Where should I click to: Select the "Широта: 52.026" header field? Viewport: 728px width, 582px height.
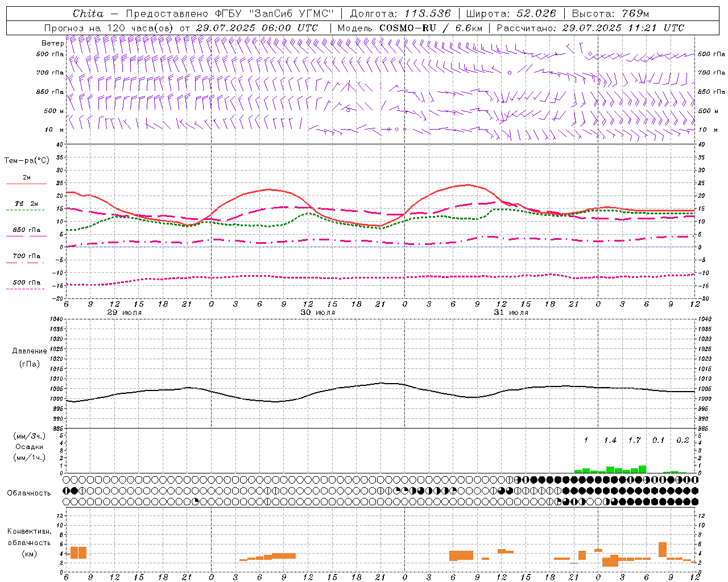[x=511, y=13]
